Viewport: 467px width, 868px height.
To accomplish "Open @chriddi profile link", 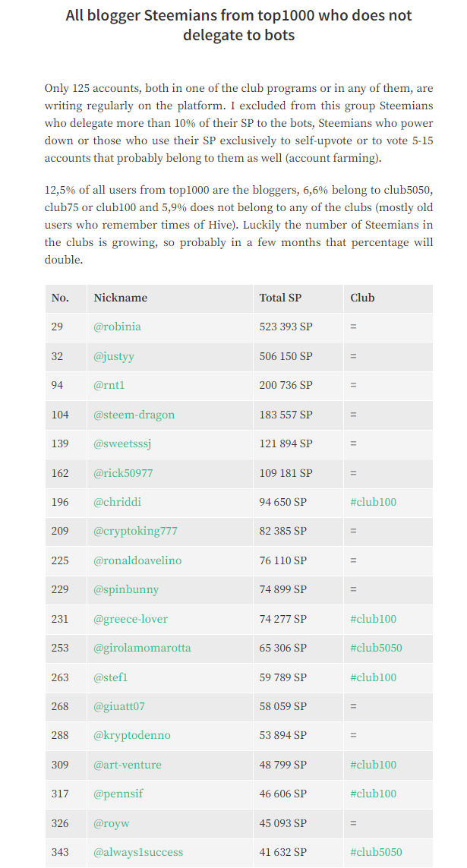I will pyautogui.click(x=117, y=502).
